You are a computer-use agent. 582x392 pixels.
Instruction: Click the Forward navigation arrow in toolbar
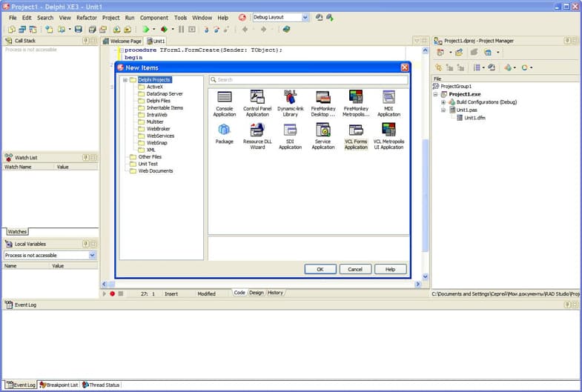pyautogui.click(x=263, y=30)
